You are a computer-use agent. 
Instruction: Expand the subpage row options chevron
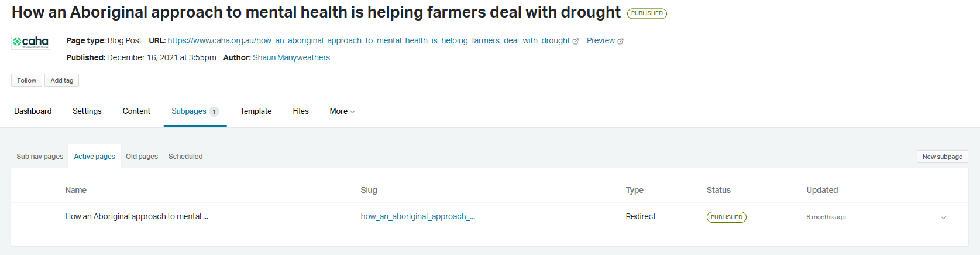(x=943, y=217)
